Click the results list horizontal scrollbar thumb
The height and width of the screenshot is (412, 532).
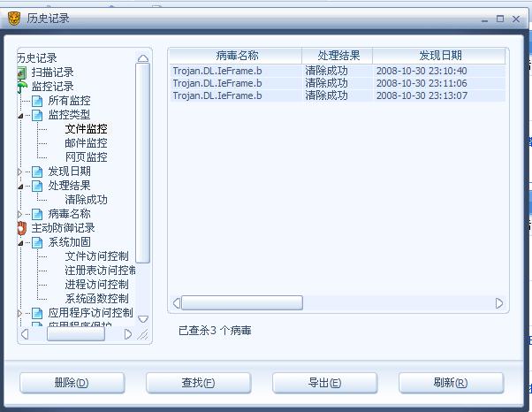[242, 302]
